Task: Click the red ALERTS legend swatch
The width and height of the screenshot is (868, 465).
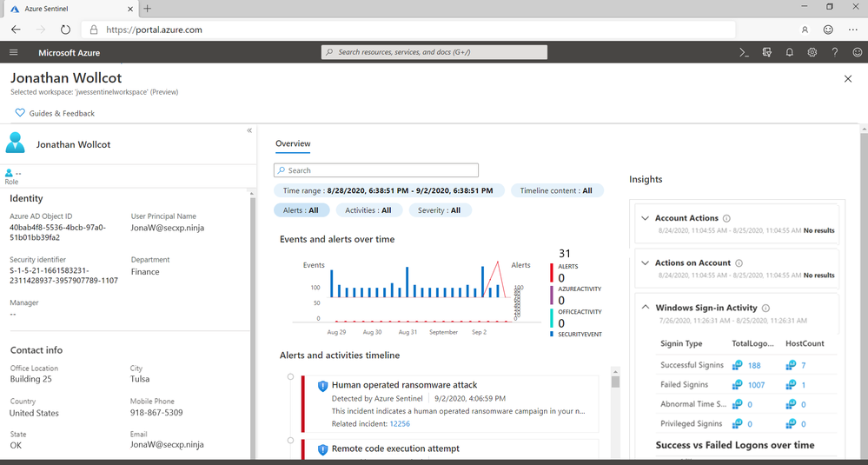Action: (x=552, y=273)
